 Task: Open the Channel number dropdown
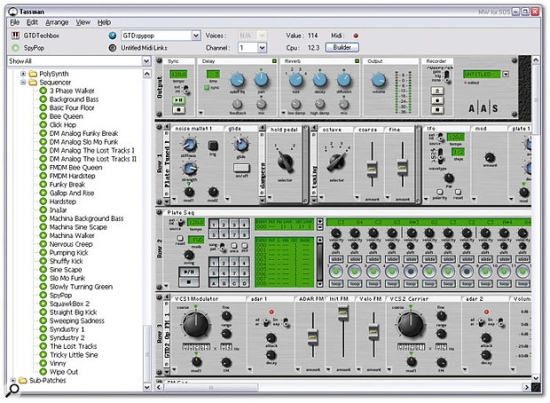tap(262, 48)
